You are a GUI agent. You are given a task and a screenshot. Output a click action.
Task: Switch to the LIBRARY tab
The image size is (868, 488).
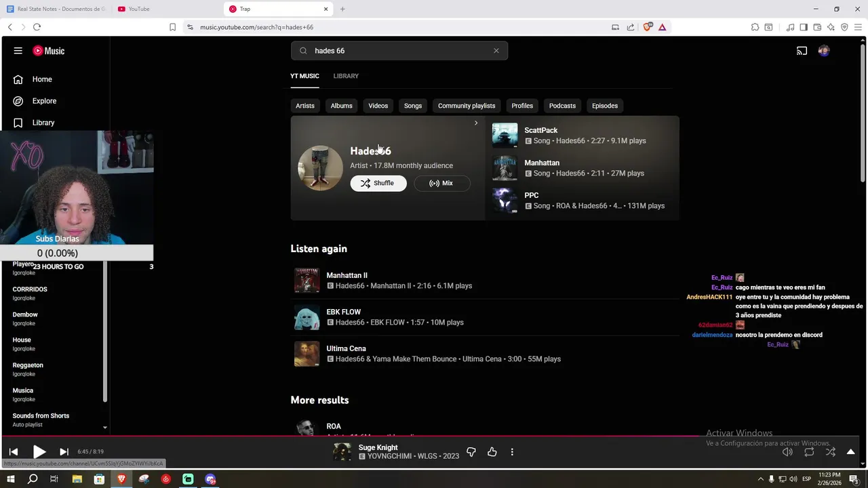[x=346, y=76]
